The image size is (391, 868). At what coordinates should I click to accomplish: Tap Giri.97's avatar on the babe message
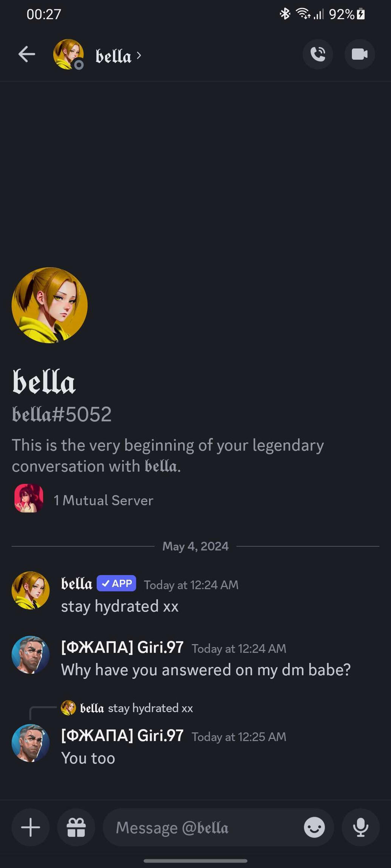point(31,655)
